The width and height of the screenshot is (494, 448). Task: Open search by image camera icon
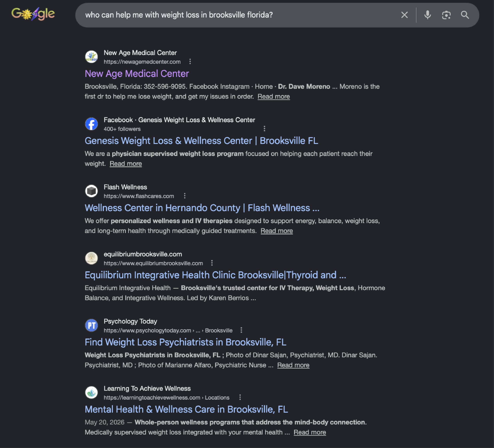pyautogui.click(x=446, y=15)
